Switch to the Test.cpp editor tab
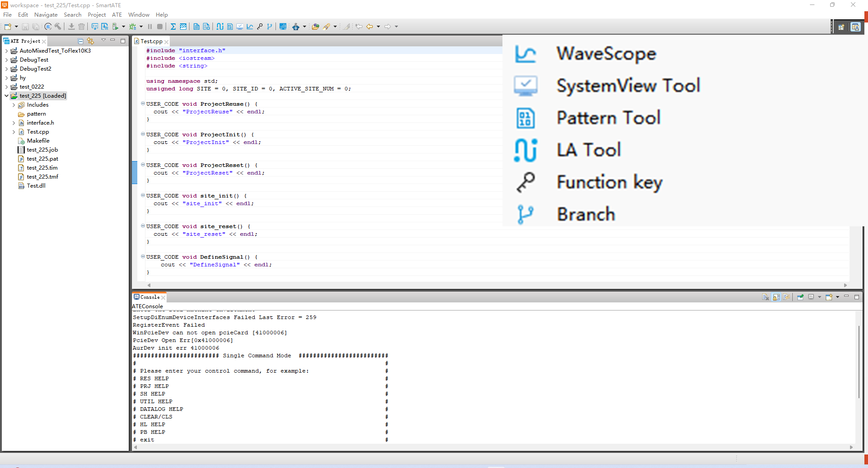Image resolution: width=868 pixels, height=468 pixels. click(151, 41)
